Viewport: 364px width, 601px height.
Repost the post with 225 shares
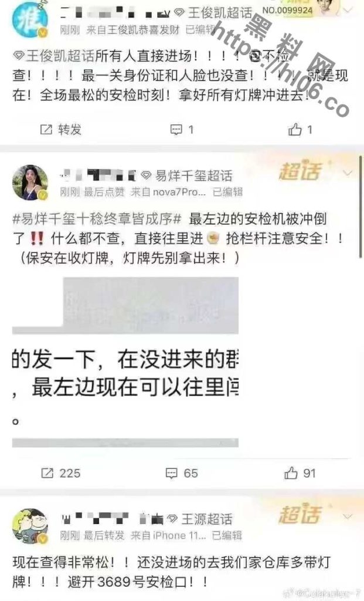61,474
